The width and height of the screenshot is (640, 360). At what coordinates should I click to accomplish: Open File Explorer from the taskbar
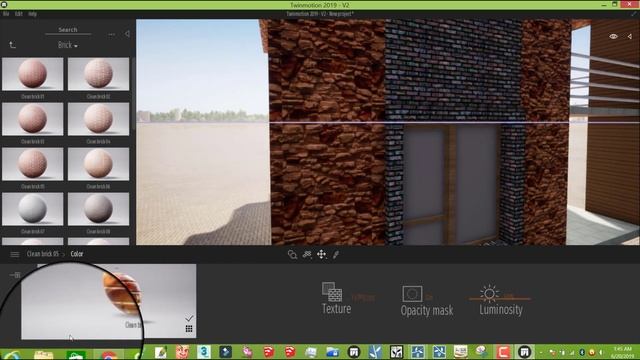pyautogui.click(x=44, y=353)
